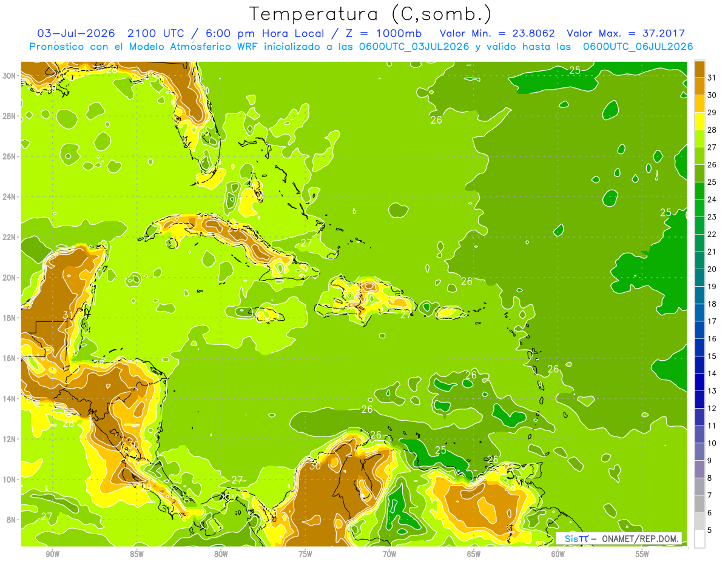Click the 26N latitude axis label
This screenshot has height=562, width=728.
click(9, 156)
